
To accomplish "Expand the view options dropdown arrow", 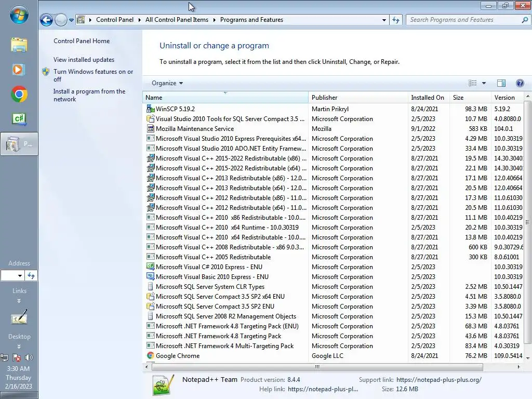I will [484, 83].
